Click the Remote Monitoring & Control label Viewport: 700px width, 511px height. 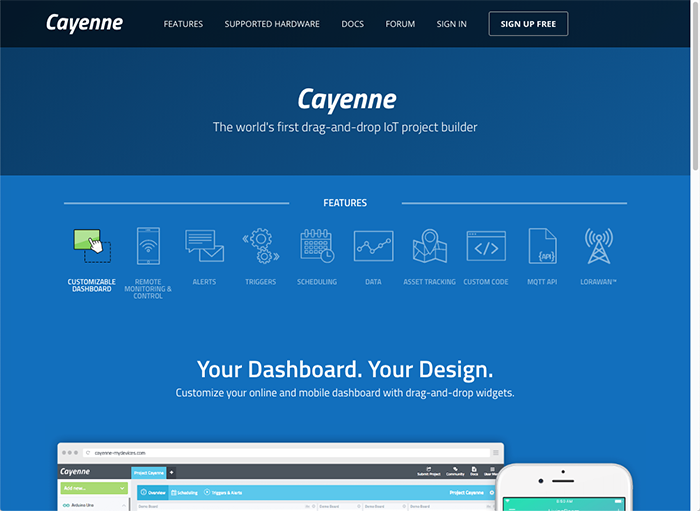148,289
